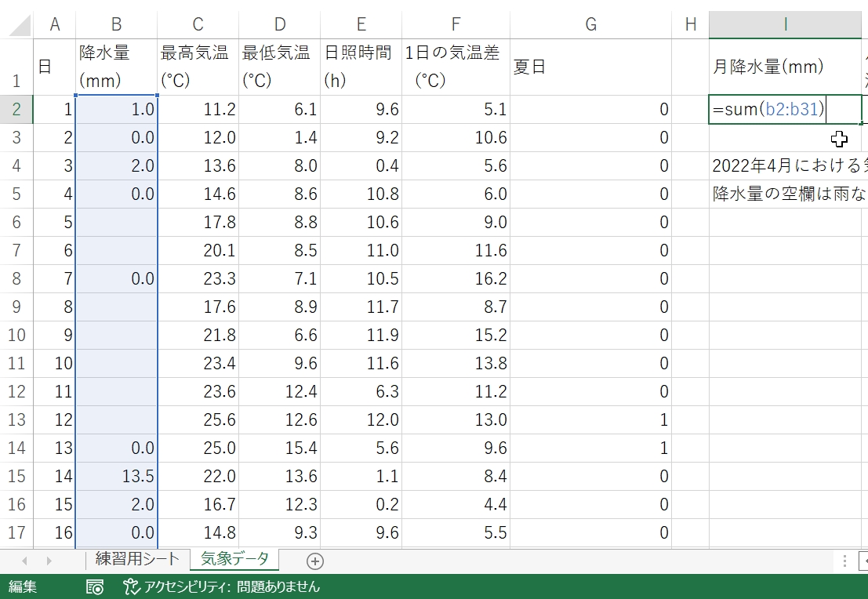Click the 編集 mode indicator in status bar

[x=23, y=586]
